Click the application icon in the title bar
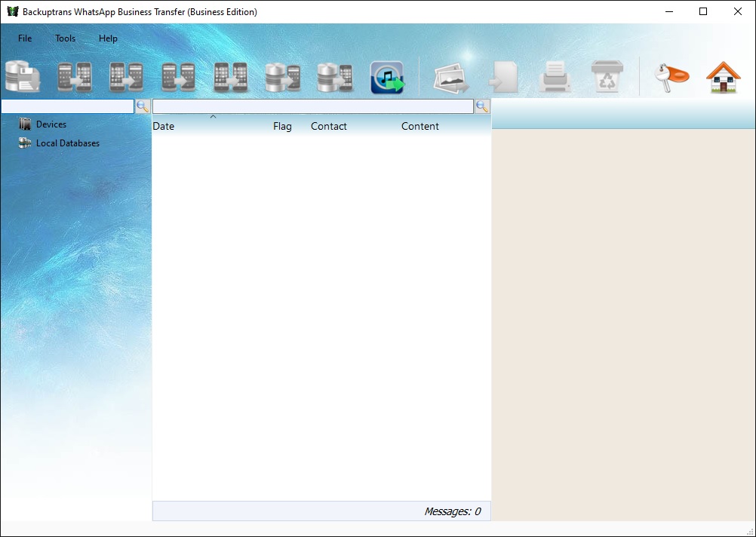The height and width of the screenshot is (537, 756). tap(13, 11)
